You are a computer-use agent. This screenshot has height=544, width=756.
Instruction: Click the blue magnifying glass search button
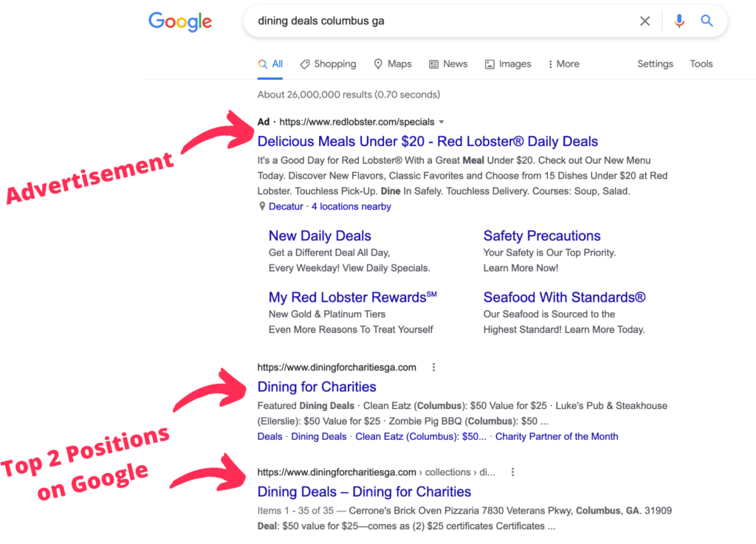(x=707, y=21)
